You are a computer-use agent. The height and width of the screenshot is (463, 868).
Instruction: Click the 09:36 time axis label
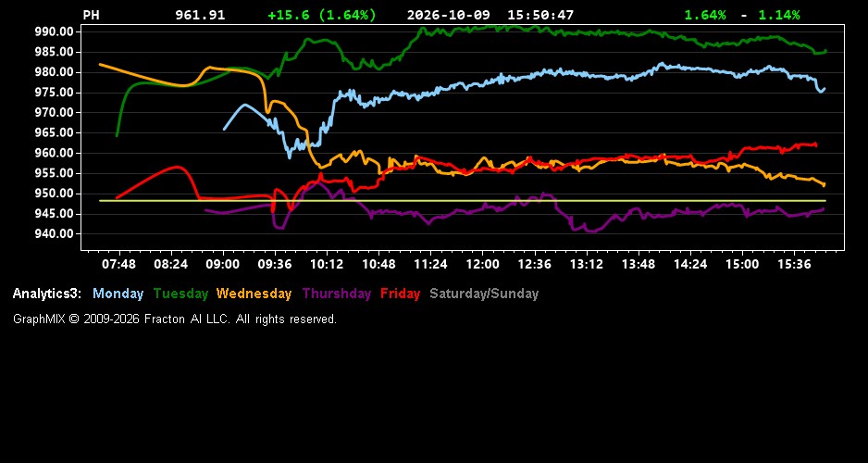(275, 265)
